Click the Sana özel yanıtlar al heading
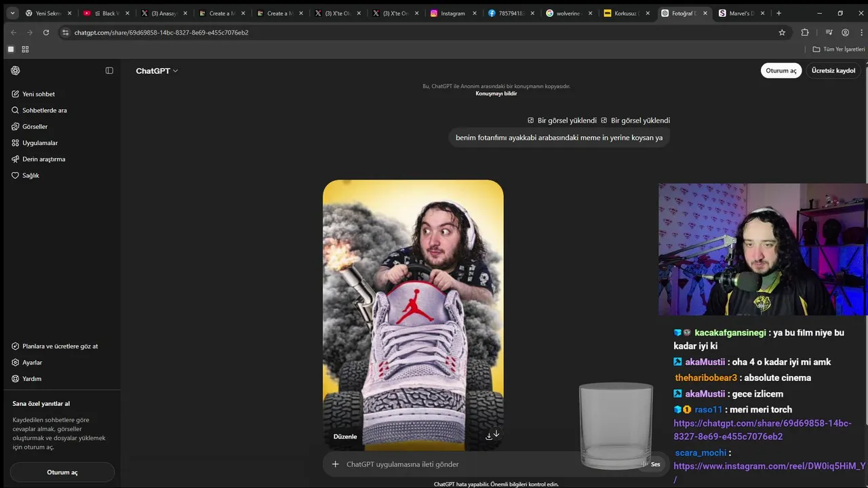This screenshot has width=868, height=488. (x=41, y=403)
